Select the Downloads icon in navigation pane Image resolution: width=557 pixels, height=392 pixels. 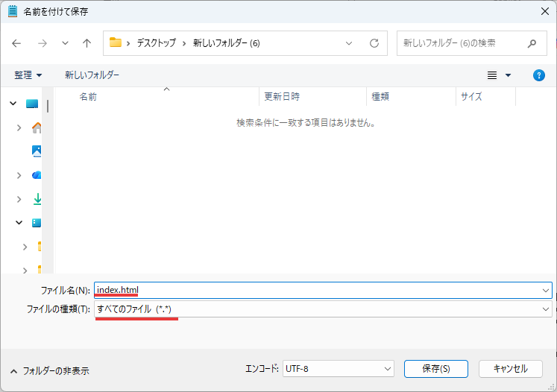[37, 199]
